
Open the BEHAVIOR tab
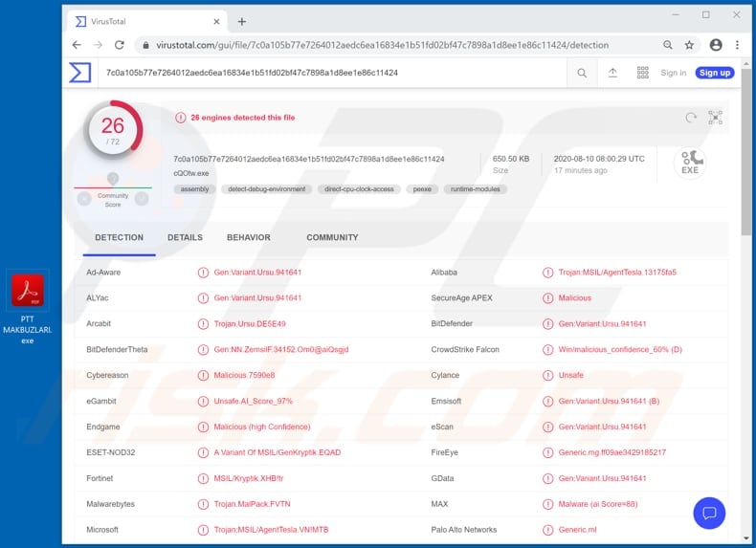pos(249,237)
